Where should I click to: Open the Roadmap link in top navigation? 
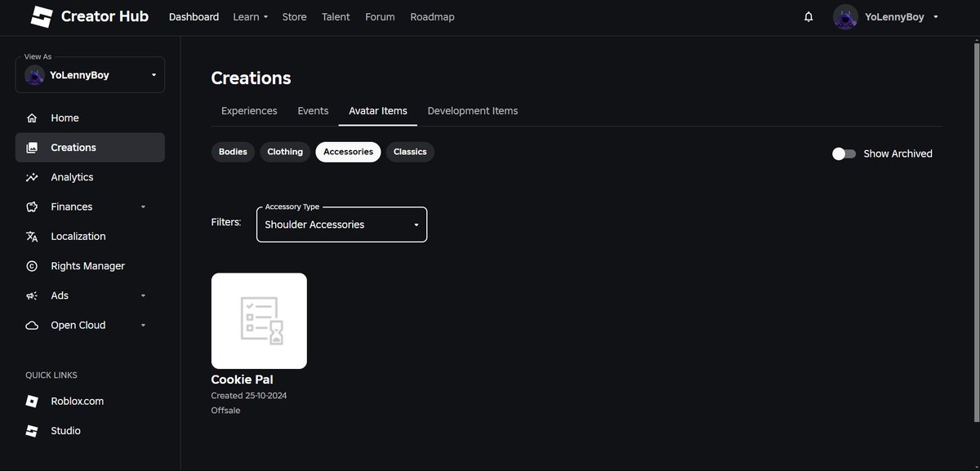(432, 16)
